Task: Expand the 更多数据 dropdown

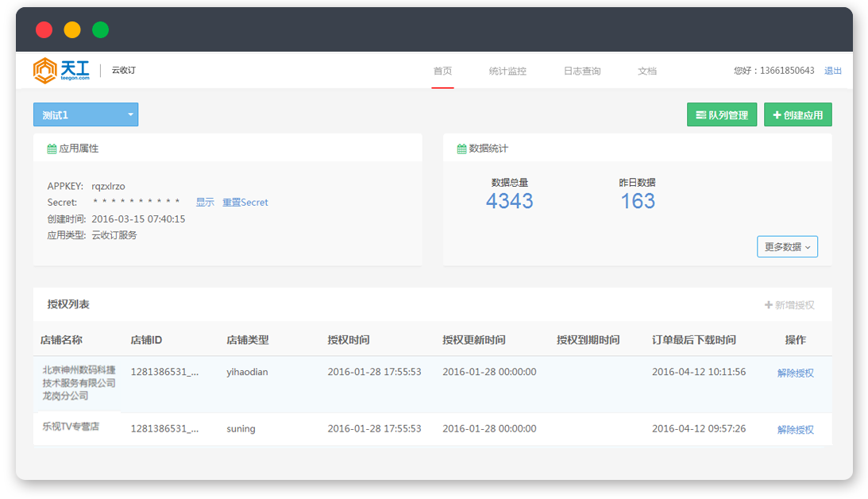Action: point(787,247)
